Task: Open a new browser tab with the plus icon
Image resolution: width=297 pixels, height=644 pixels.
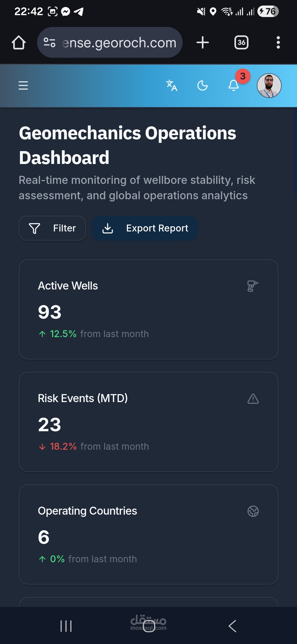Action: (x=203, y=42)
